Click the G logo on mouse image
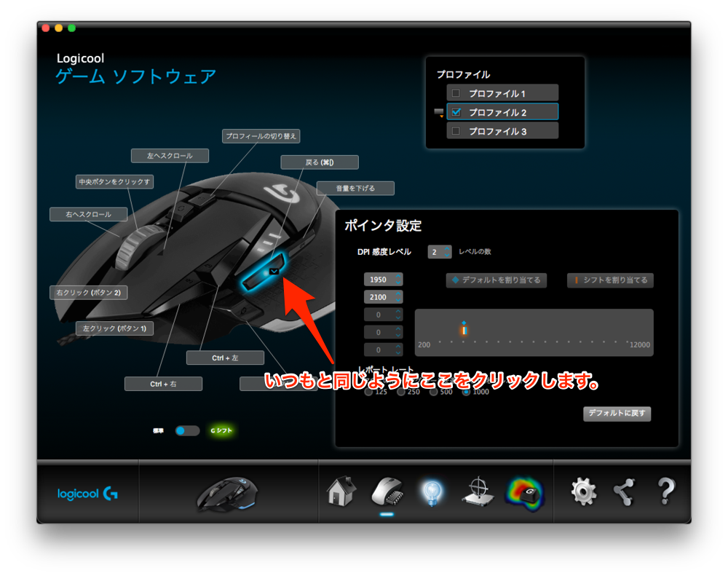This screenshot has height=576, width=728. click(282, 194)
